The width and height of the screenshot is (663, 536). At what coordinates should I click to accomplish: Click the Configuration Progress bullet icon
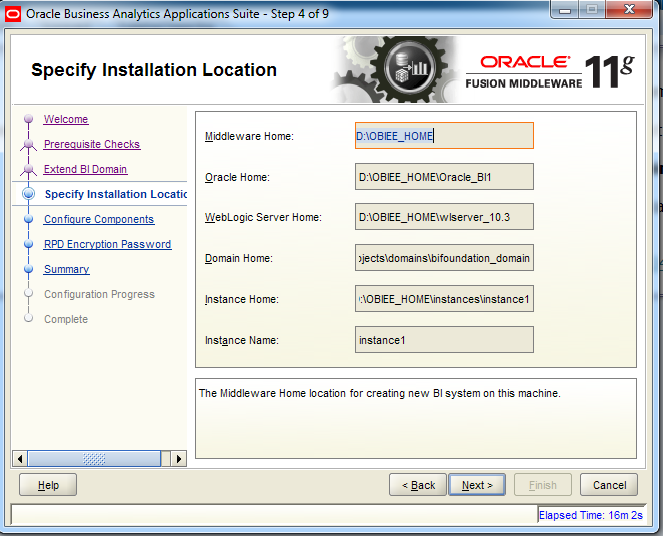pyautogui.click(x=28, y=293)
